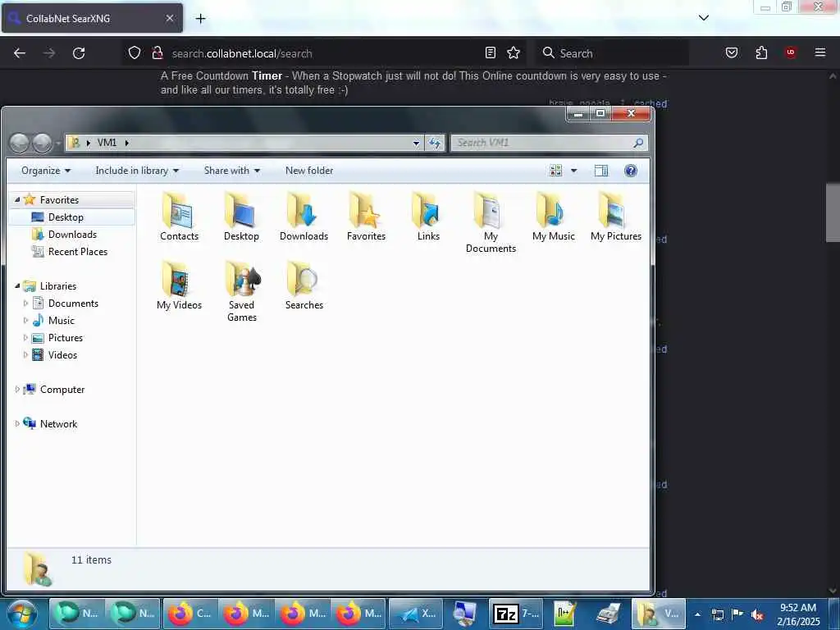This screenshot has width=840, height=630.
Task: Toggle Firefox reader view
Action: 491,52
